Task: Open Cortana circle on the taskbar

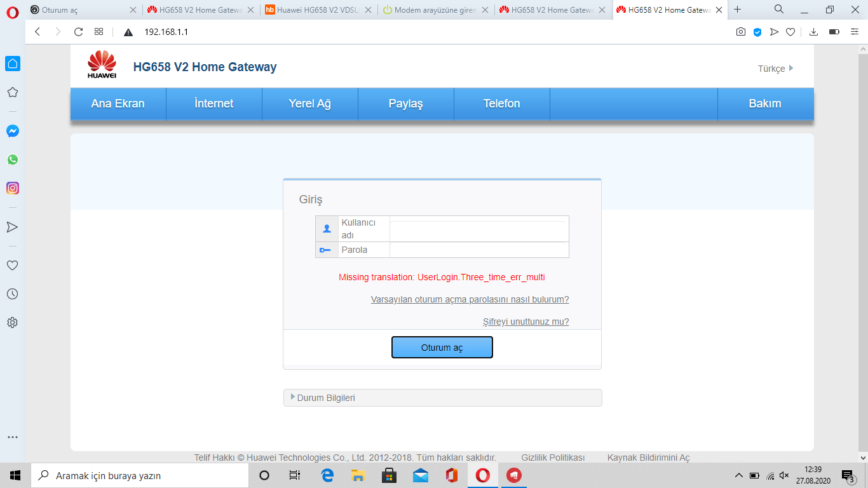Action: pyautogui.click(x=264, y=475)
